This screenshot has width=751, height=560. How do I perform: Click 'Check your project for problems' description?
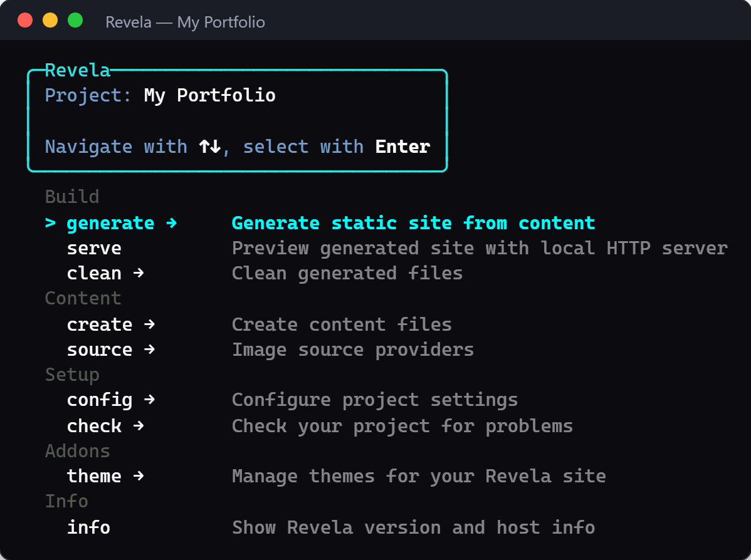(x=402, y=426)
